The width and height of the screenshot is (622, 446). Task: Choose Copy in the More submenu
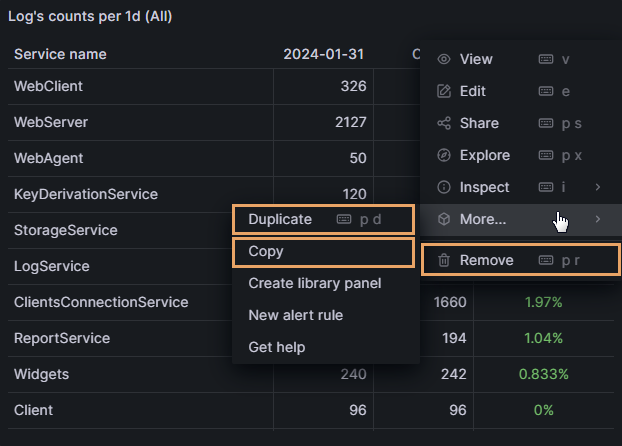click(266, 252)
